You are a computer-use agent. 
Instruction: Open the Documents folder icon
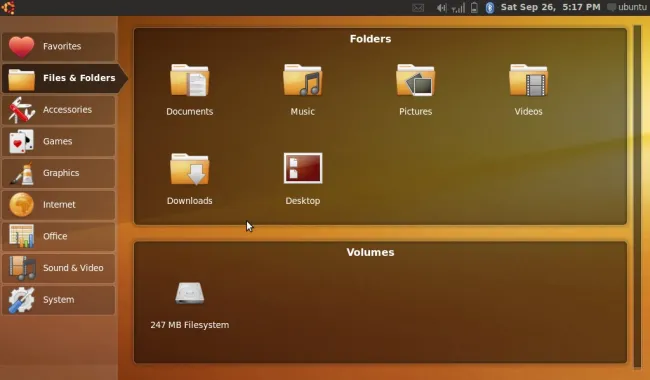click(x=189, y=80)
